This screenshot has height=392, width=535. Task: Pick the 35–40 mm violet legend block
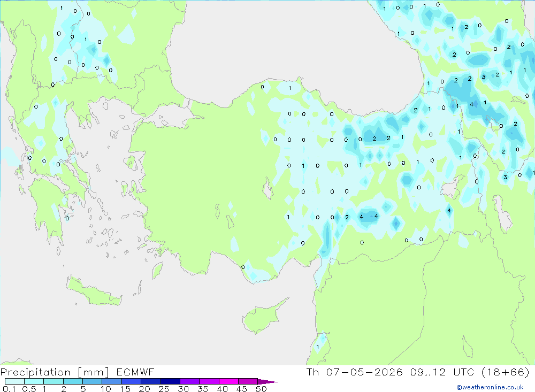tap(209, 381)
